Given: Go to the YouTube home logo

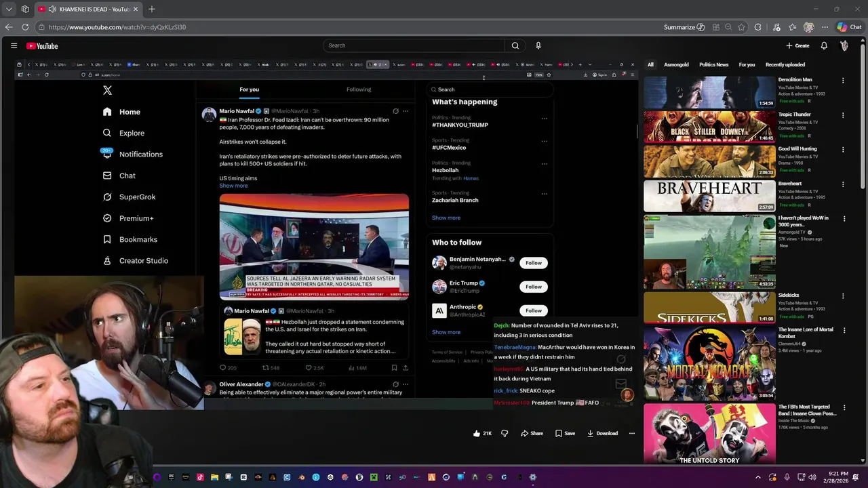Looking at the screenshot, I should (42, 45).
